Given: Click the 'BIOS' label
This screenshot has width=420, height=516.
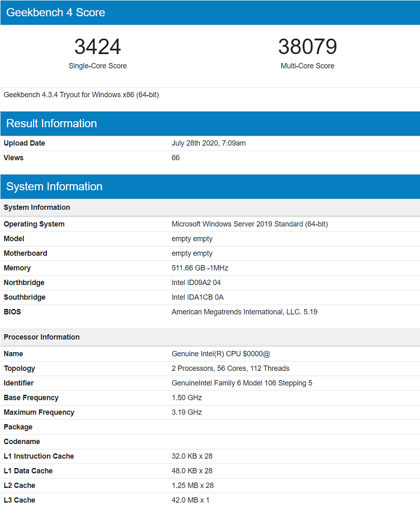Looking at the screenshot, I should tap(12, 311).
